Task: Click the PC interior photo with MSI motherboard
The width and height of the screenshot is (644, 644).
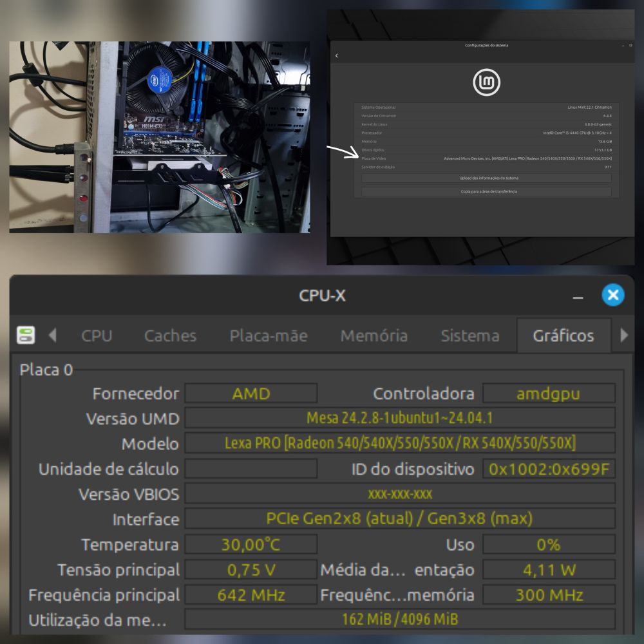Action: [x=159, y=137]
